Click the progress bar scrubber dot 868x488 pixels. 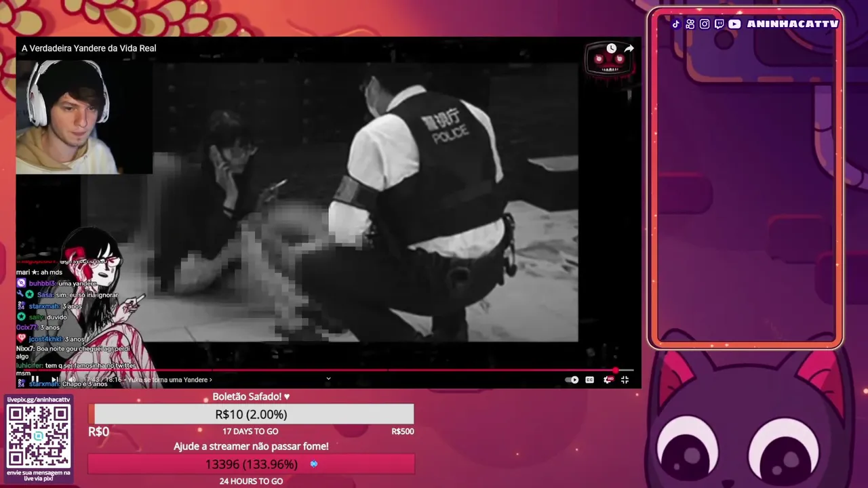[x=616, y=370]
